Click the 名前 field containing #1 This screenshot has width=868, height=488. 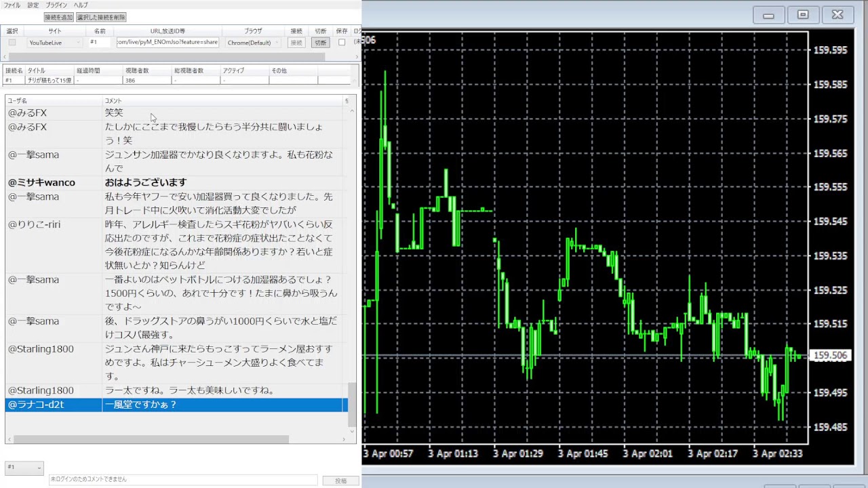click(x=100, y=42)
